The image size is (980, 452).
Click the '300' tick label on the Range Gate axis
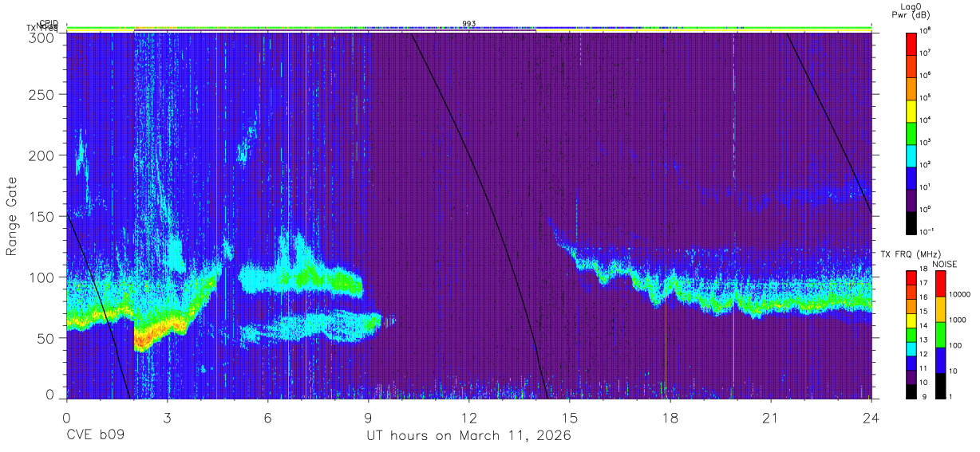tap(41, 37)
